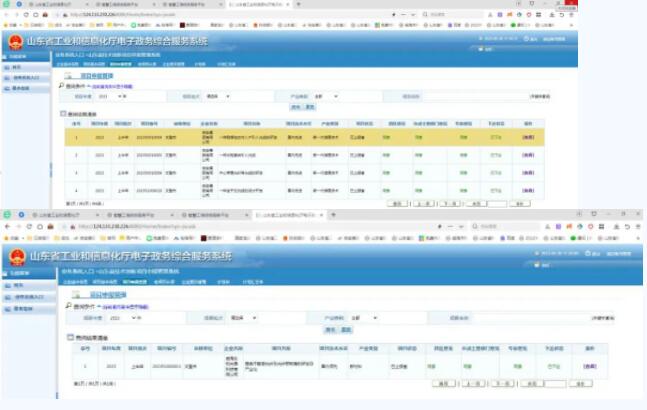Go forward in the single-result browser window

click(x=18, y=226)
